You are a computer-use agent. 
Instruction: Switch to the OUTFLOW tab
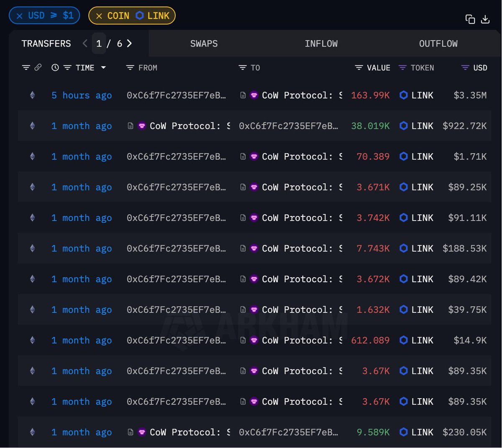[x=438, y=44]
